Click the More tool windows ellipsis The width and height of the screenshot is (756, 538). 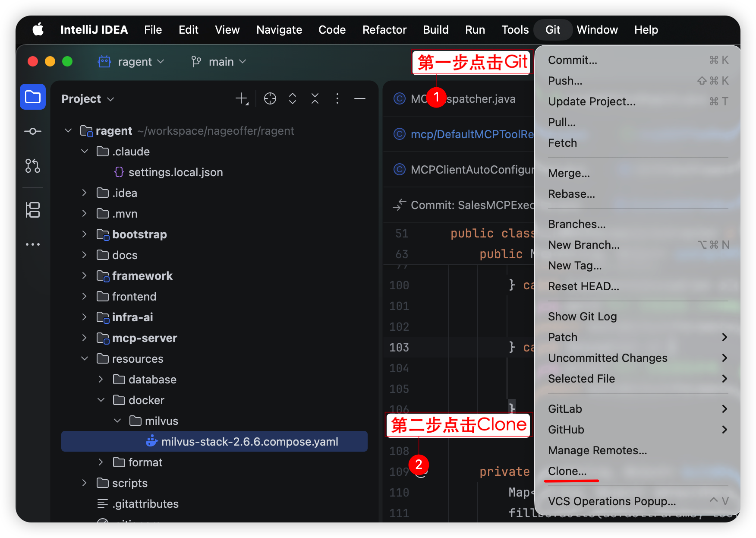coord(33,244)
